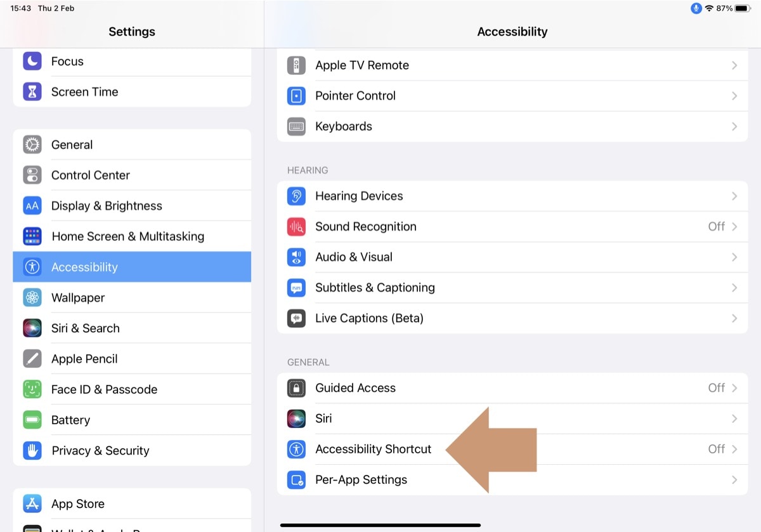Open Guided Access Off value
761x532 pixels.
tap(716, 388)
